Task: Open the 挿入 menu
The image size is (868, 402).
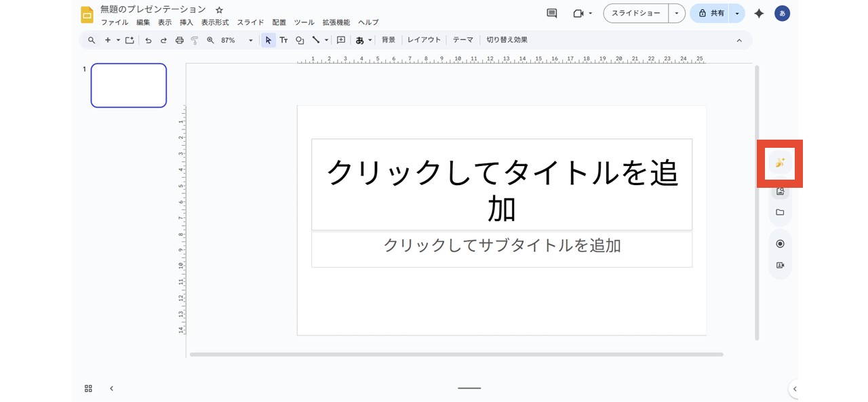Action: pos(186,22)
